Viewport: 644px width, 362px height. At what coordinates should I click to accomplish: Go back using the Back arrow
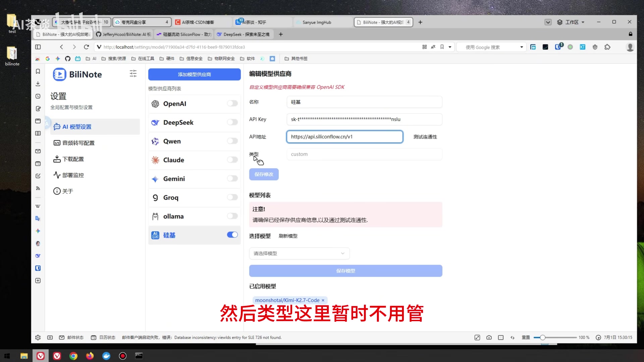pos(61,47)
